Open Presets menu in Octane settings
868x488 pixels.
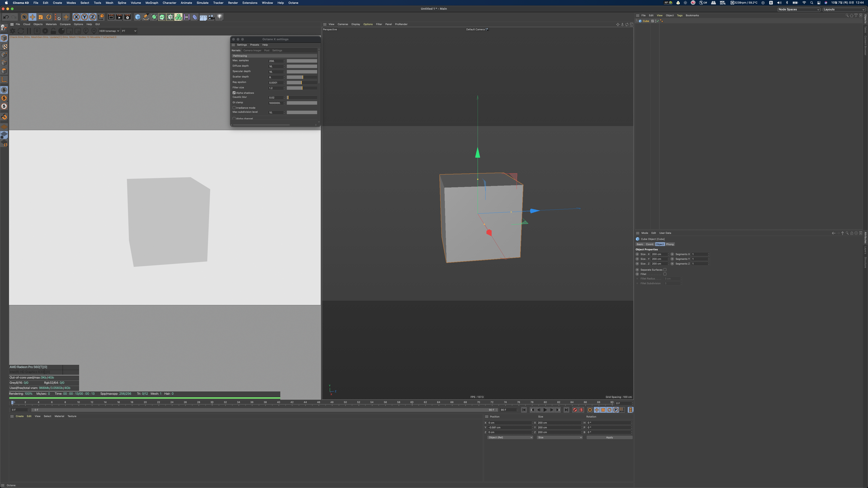[x=254, y=45]
